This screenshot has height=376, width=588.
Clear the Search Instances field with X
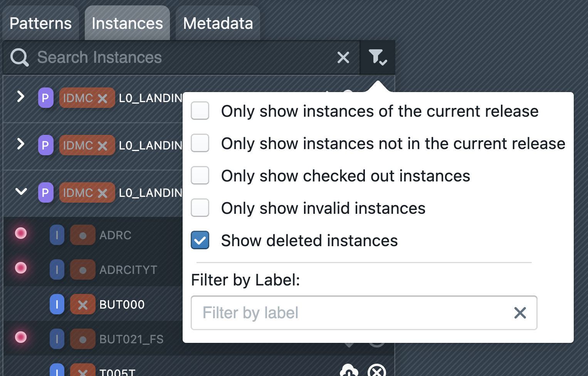tap(343, 57)
